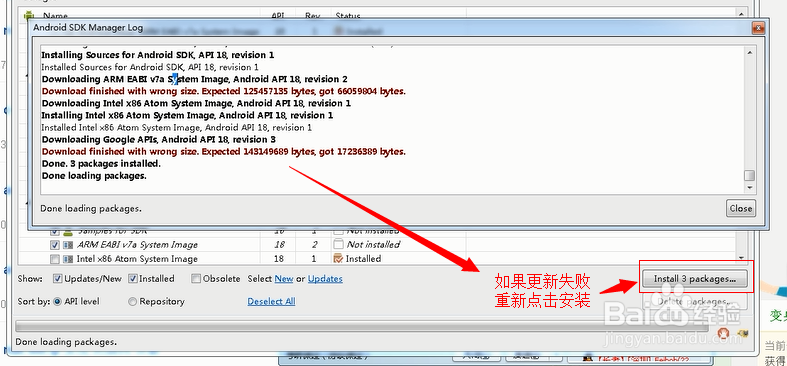Image resolution: width=787 pixels, height=366 pixels.
Task: Click the log scrollbar down arrow
Action: [749, 187]
